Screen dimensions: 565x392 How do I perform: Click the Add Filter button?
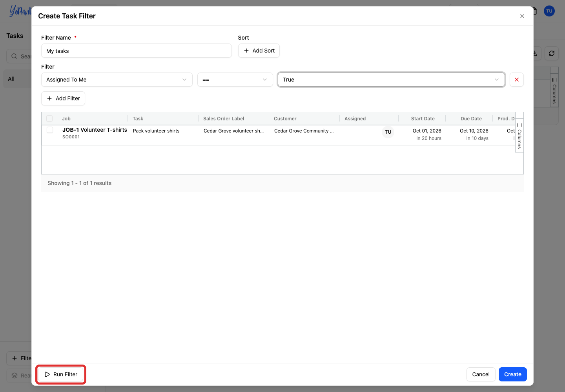pyautogui.click(x=63, y=98)
